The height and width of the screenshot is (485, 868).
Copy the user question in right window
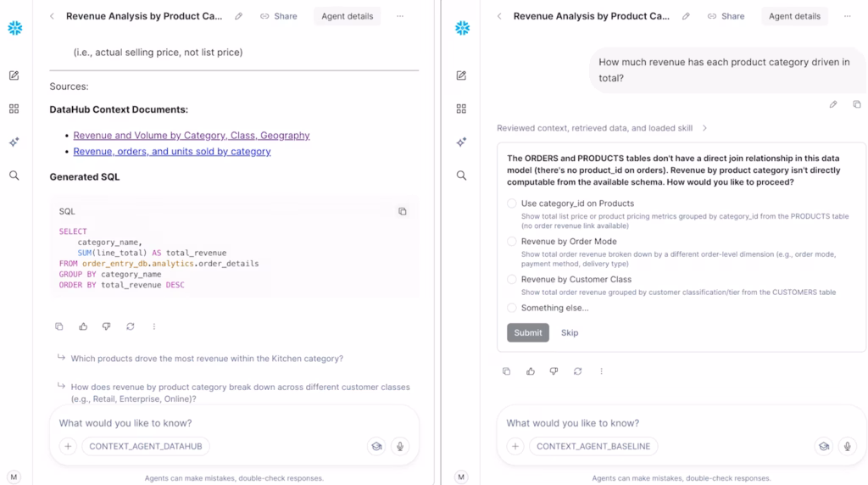[857, 104]
